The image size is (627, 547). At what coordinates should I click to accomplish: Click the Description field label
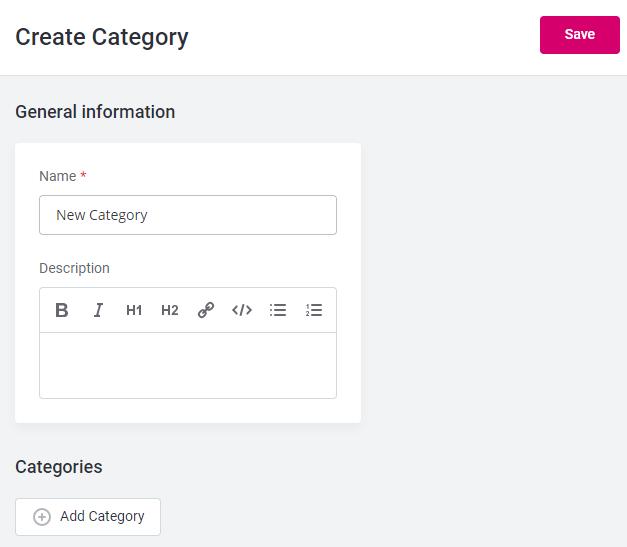(x=74, y=268)
